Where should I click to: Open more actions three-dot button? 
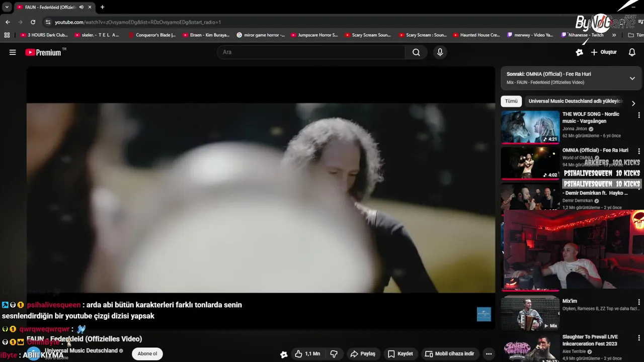click(x=489, y=354)
